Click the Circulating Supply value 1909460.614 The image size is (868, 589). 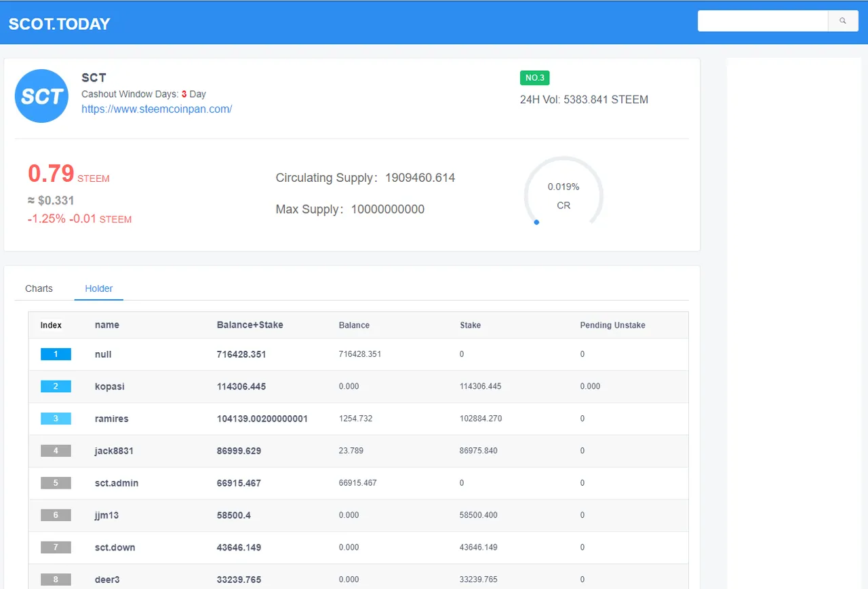point(420,178)
